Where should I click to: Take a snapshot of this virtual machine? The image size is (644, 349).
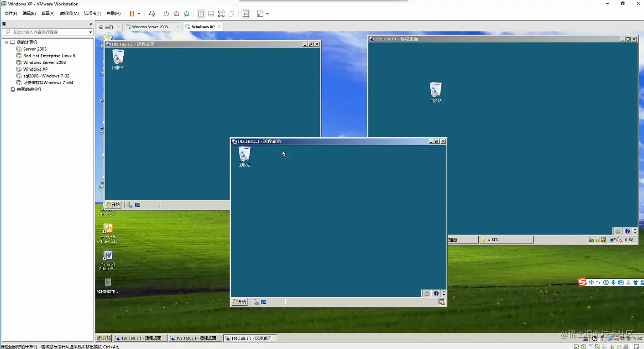point(166,14)
